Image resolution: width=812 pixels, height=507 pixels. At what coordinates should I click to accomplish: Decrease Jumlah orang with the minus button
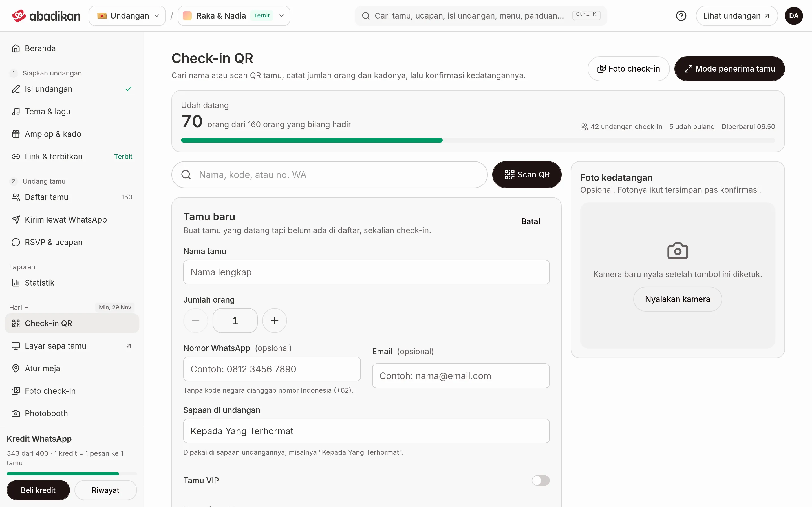(x=196, y=321)
